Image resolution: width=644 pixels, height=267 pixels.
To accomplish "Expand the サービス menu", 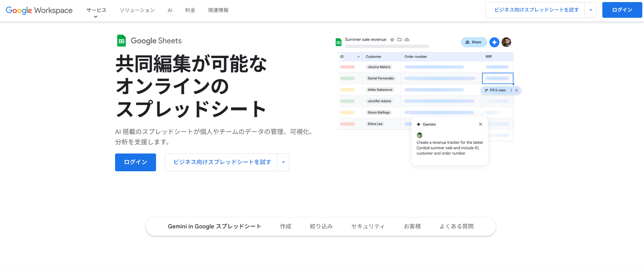I will [x=96, y=12].
